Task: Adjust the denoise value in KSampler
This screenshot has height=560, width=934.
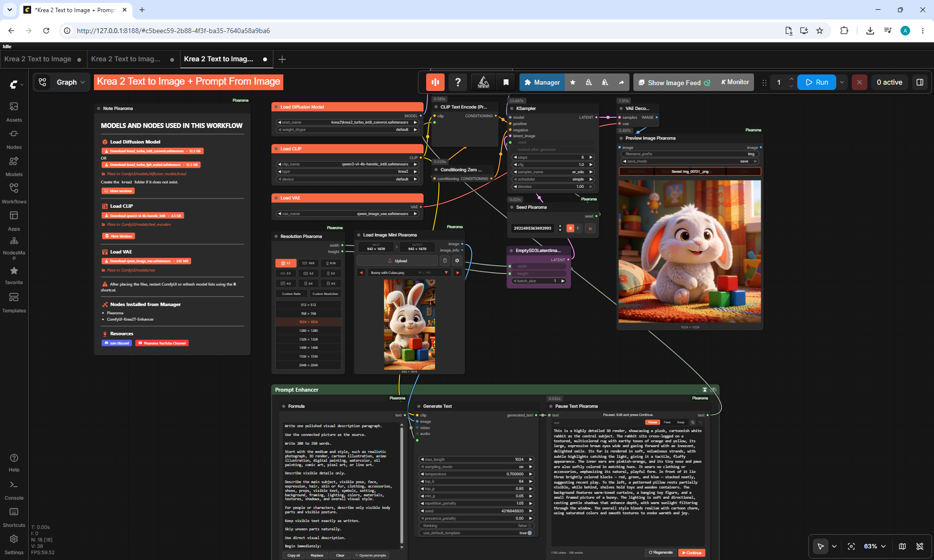Action: coord(553,187)
